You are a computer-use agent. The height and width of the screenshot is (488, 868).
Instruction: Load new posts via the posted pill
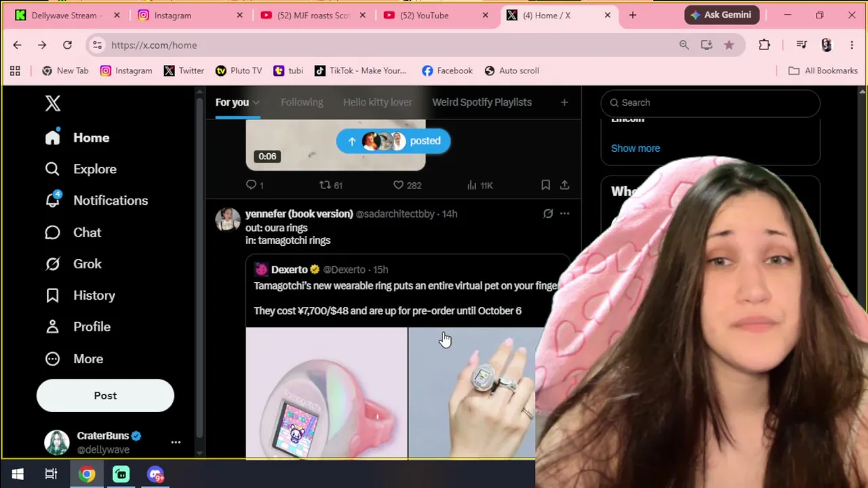(x=393, y=141)
